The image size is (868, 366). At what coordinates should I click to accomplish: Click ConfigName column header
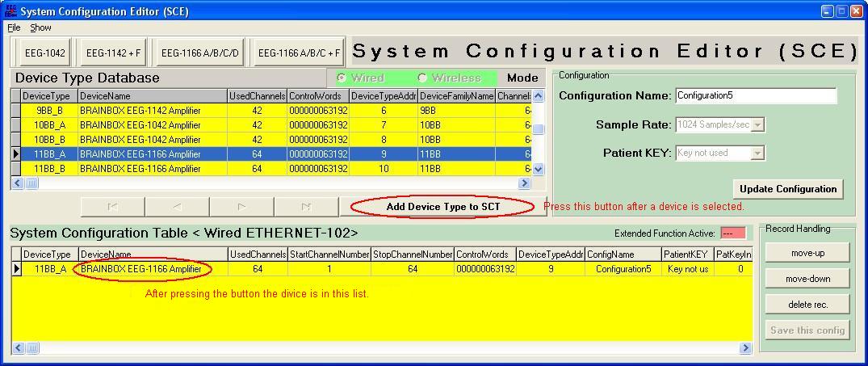pyautogui.click(x=623, y=255)
